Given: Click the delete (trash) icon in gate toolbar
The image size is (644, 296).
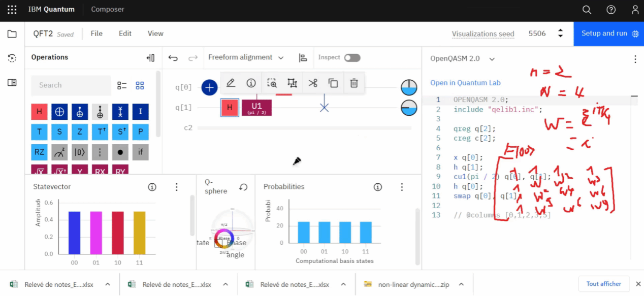Looking at the screenshot, I should tap(354, 83).
